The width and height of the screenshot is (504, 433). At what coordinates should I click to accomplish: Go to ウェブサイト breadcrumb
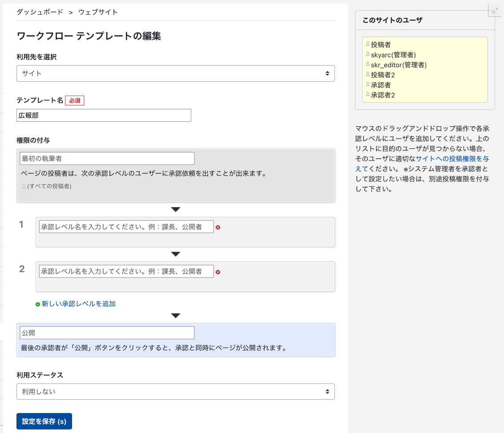[x=98, y=12]
